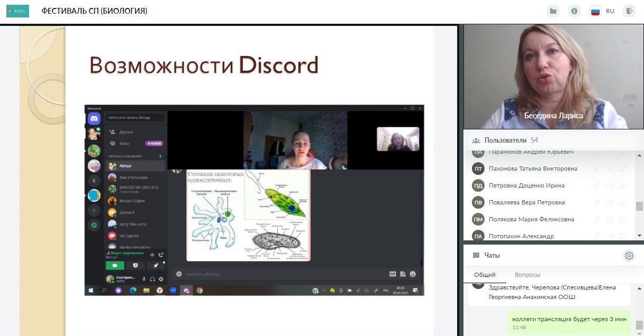
Task: Click the Чаты speech bubble icon
Action: [x=476, y=256]
